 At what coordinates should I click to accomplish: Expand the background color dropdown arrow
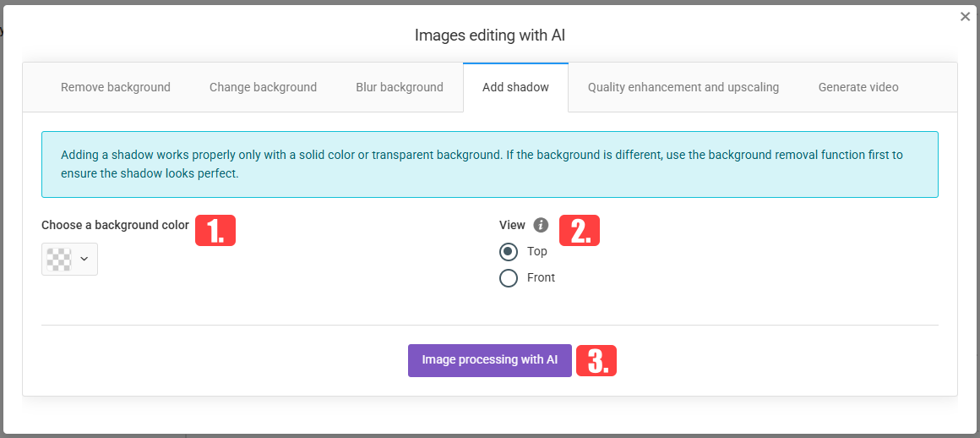pos(84,259)
